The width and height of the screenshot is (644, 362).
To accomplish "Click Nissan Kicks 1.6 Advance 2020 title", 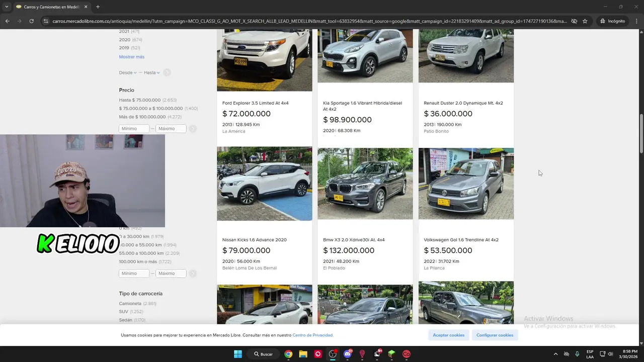I will (255, 240).
